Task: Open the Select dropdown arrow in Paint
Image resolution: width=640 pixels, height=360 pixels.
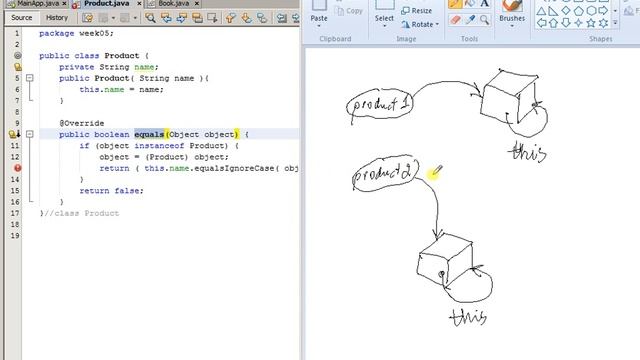Action: pyautogui.click(x=384, y=25)
